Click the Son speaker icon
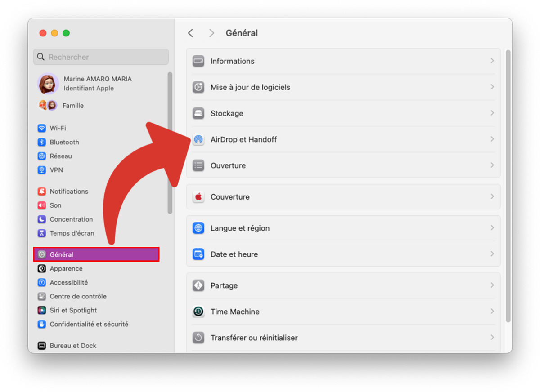 tap(42, 205)
